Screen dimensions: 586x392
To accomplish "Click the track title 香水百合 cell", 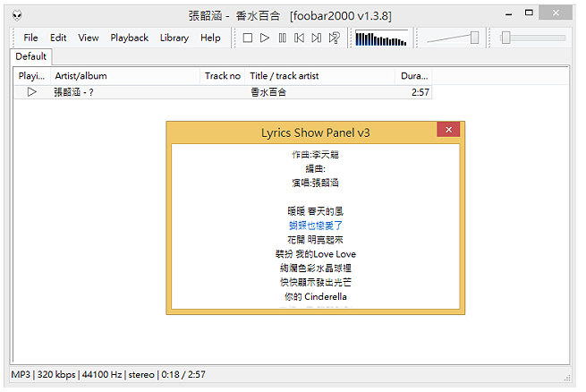I will [x=268, y=92].
